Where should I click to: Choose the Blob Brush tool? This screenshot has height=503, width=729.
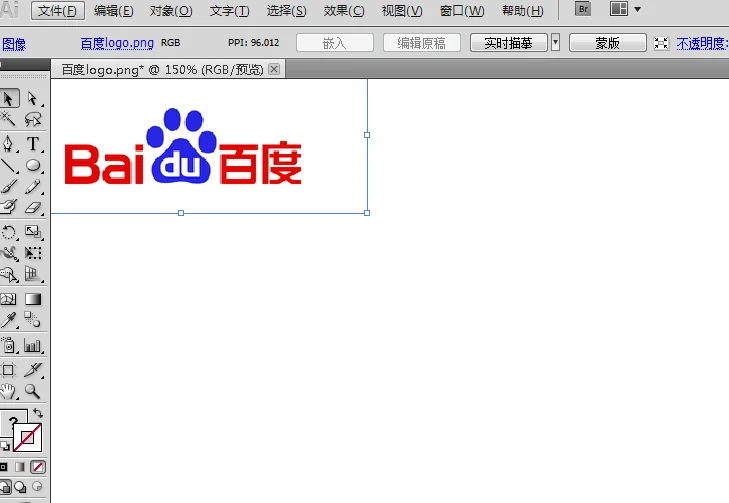pyautogui.click(x=8, y=207)
